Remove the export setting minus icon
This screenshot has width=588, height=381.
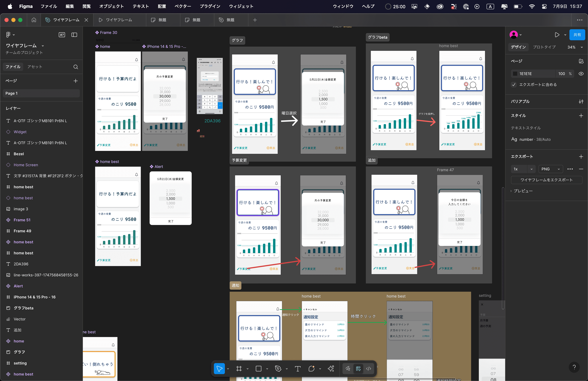581,169
